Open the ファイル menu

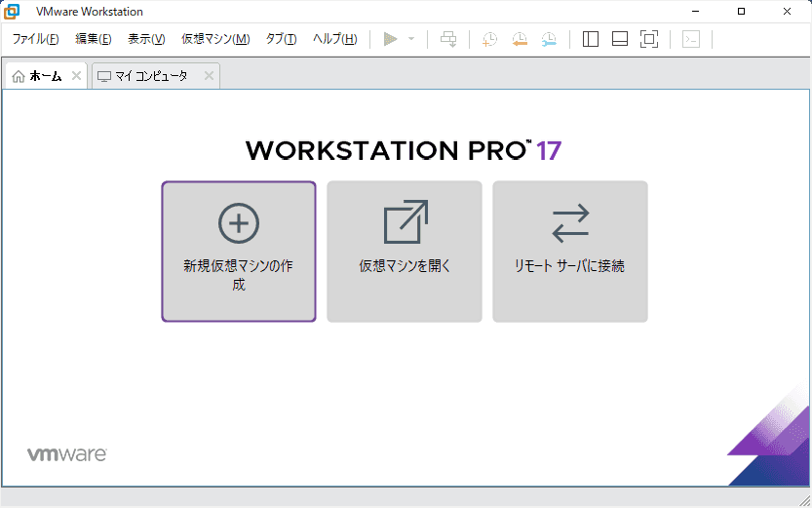click(35, 39)
